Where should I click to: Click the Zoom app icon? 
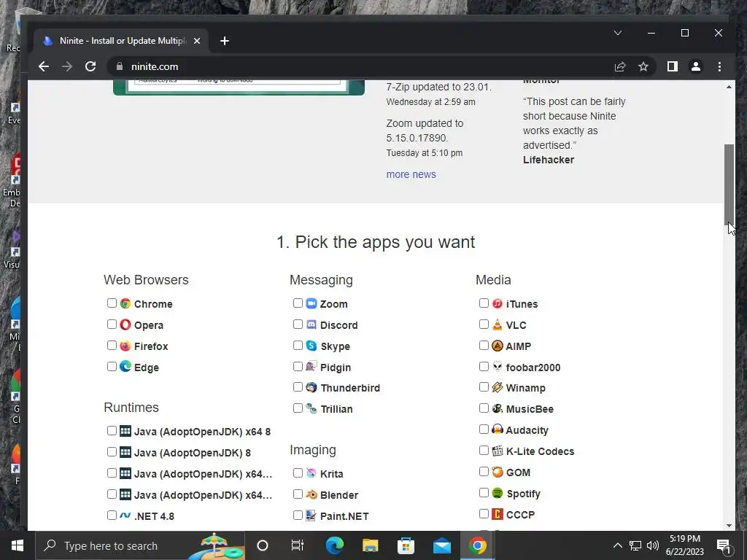coord(311,303)
